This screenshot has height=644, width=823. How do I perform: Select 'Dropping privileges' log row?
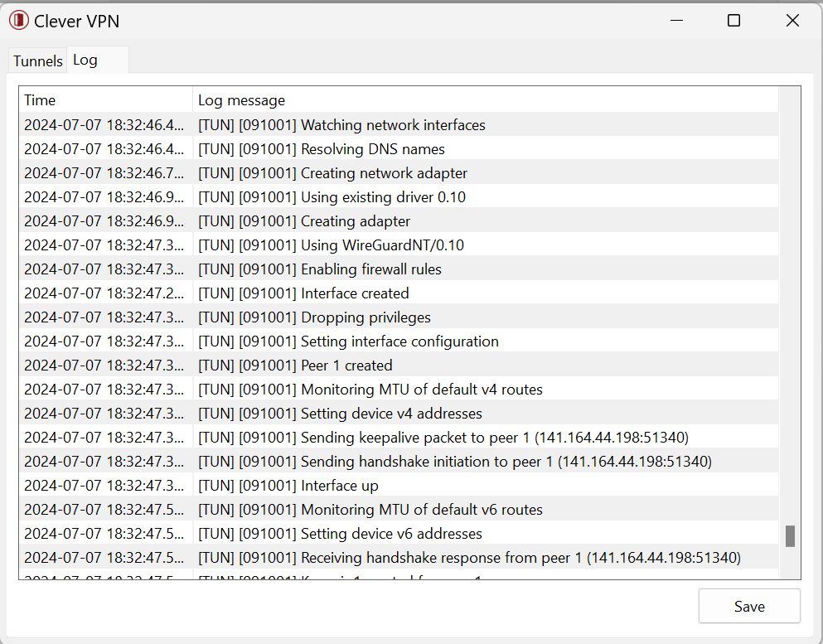(399, 317)
